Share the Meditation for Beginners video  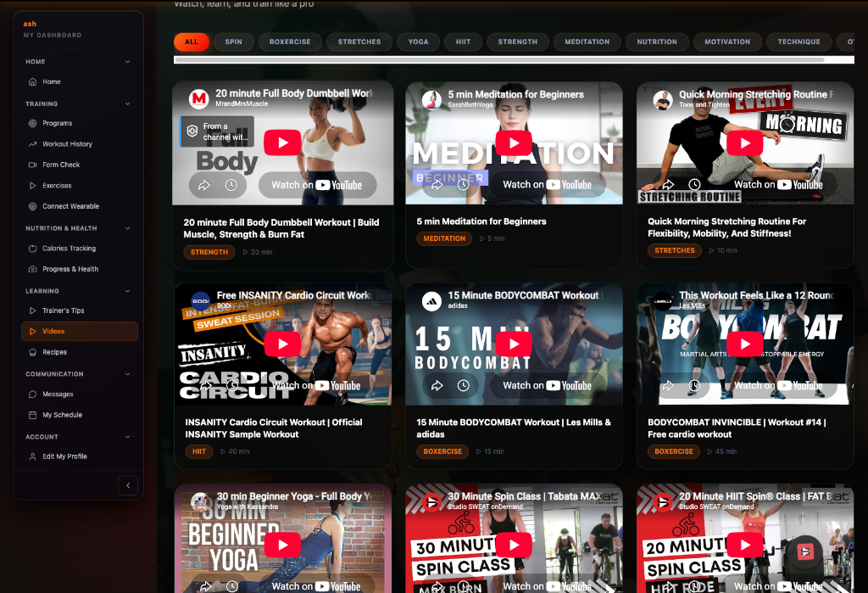pyautogui.click(x=437, y=185)
